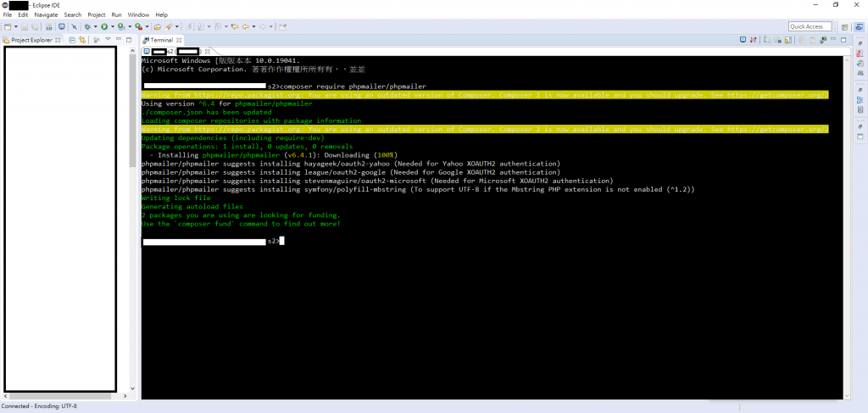The image size is (868, 413).
Task: Expand the New file dropdown arrow
Action: [x=15, y=26]
